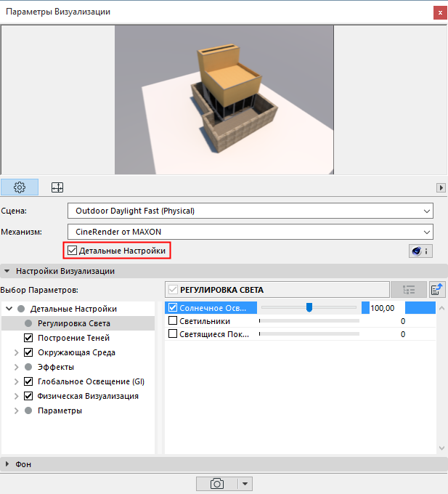
Task: Click the list view options icon
Action: pyautogui.click(x=409, y=290)
